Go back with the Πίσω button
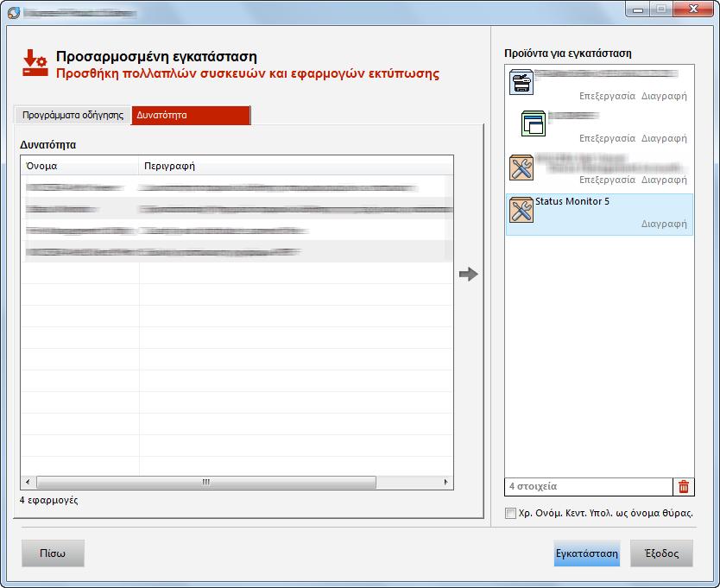The height and width of the screenshot is (588, 720). [53, 553]
